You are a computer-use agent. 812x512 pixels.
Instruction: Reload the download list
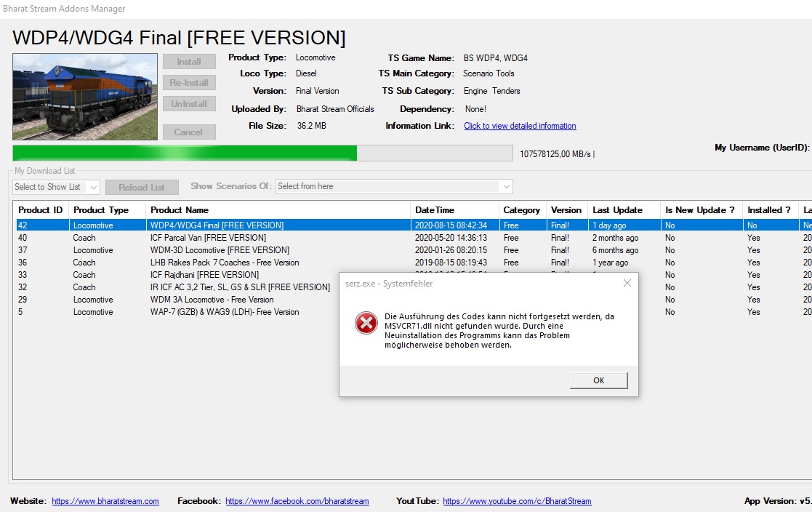(x=142, y=187)
